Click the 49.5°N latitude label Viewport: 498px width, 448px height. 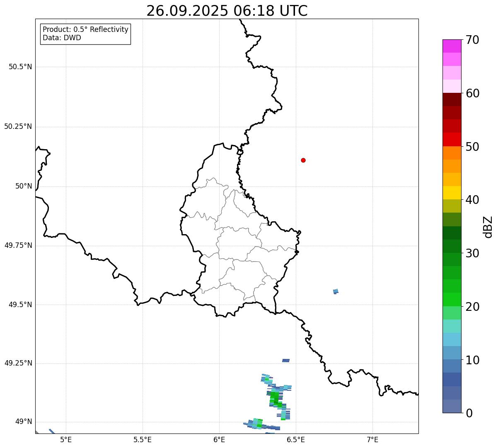click(x=20, y=305)
